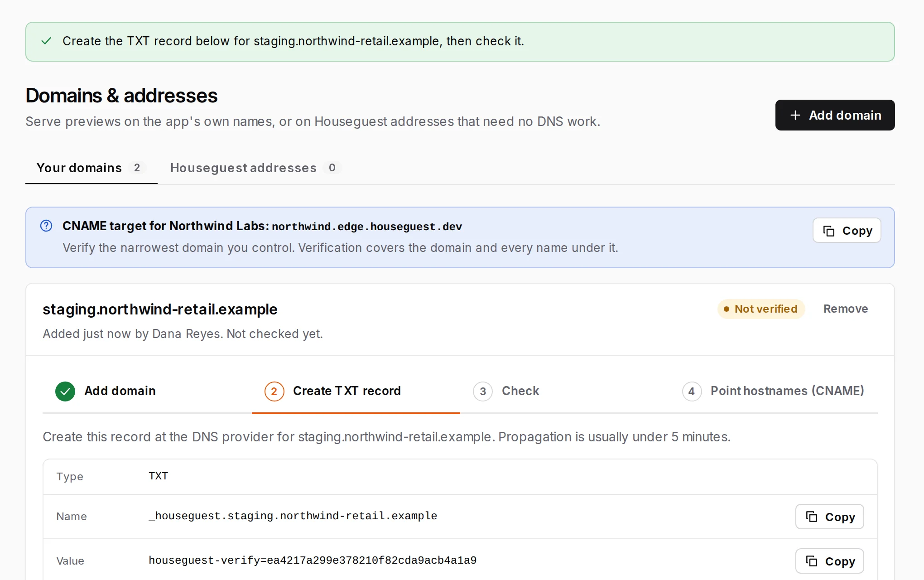Click the Domains & addresses heading
924x580 pixels.
(121, 96)
